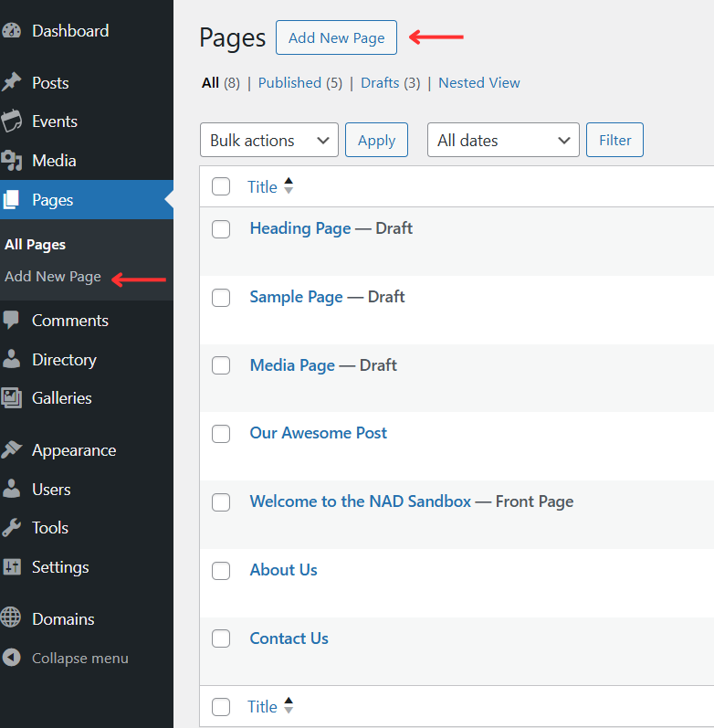The height and width of the screenshot is (728, 714).
Task: Click the Media library icon
Action: 11,161
